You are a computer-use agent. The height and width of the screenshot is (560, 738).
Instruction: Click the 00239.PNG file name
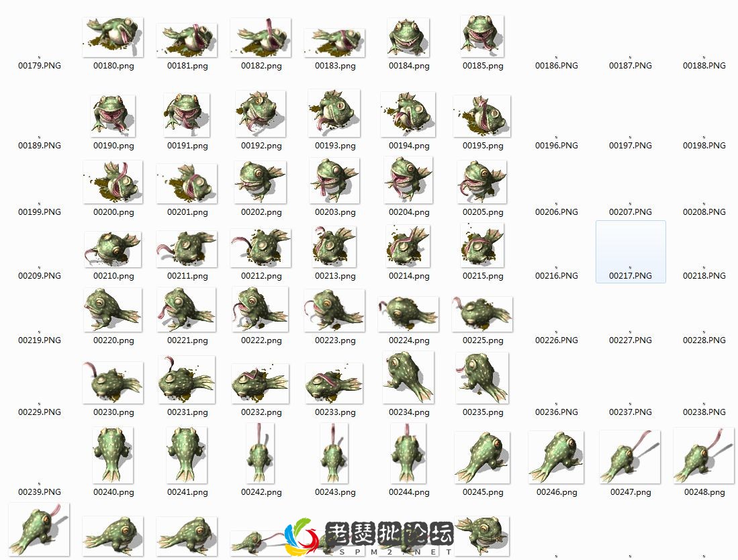pyautogui.click(x=40, y=492)
